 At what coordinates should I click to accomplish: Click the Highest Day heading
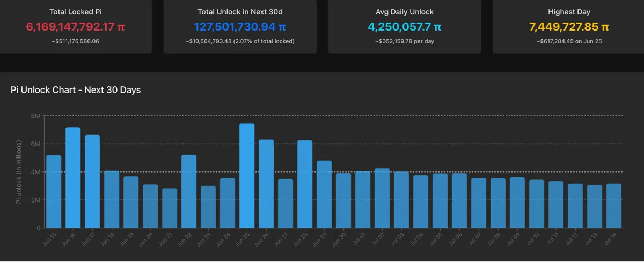pos(569,11)
